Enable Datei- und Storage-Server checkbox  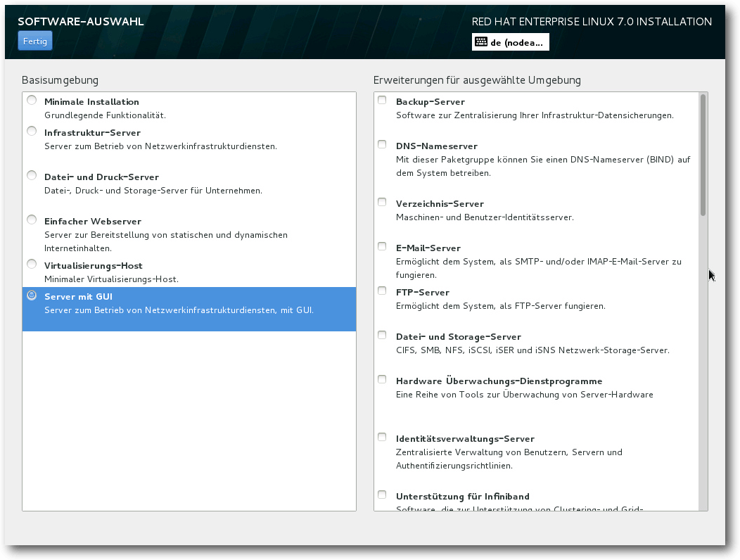pyautogui.click(x=382, y=336)
